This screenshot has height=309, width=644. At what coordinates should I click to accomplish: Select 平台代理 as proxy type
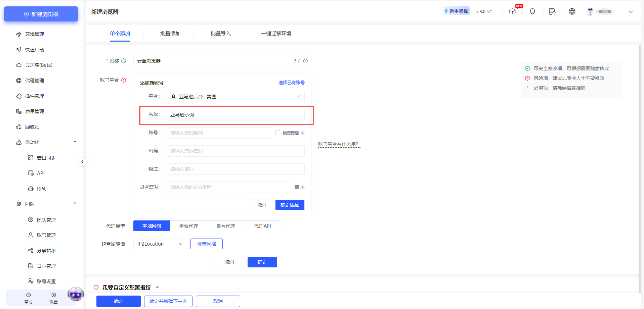188,225
